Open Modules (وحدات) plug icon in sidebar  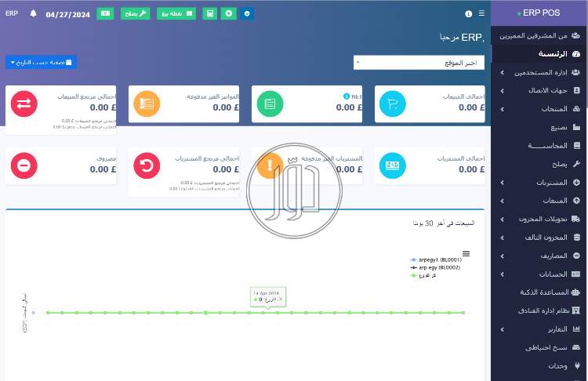[x=577, y=365]
